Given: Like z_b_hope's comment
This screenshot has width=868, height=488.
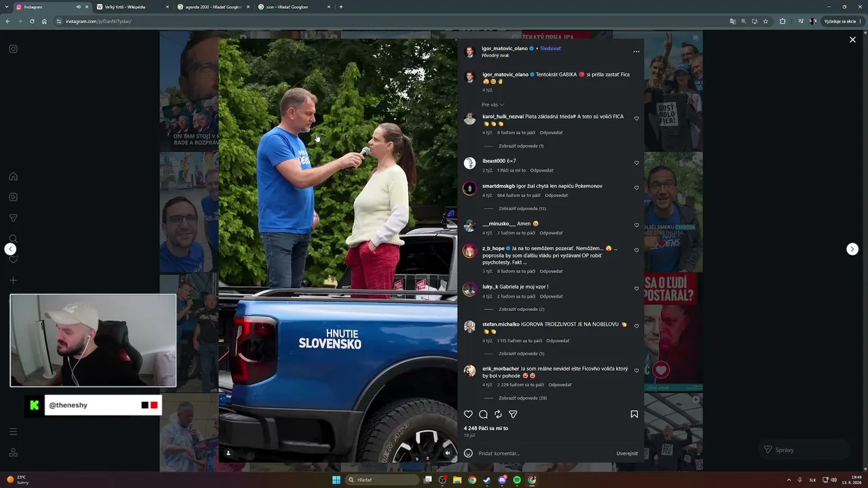Looking at the screenshot, I should tap(636, 250).
